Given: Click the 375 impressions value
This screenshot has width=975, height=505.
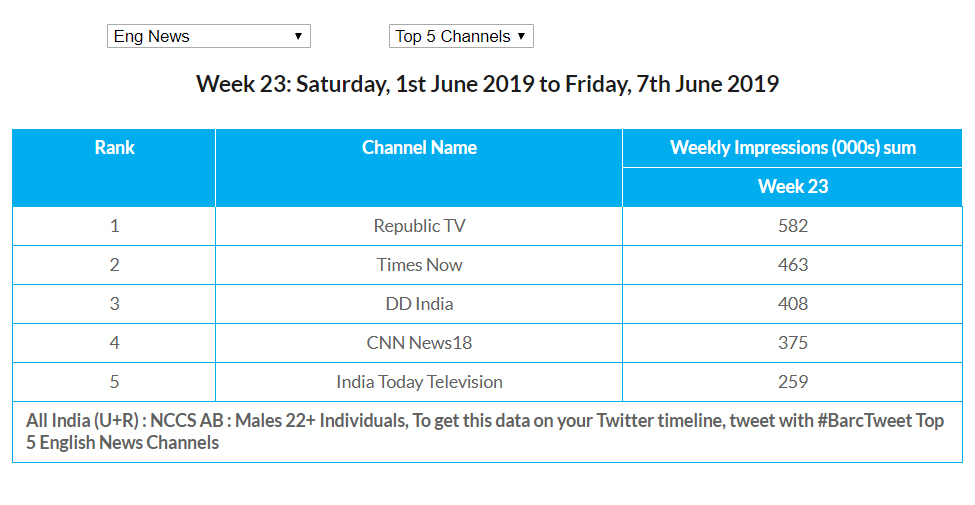Looking at the screenshot, I should [792, 343].
